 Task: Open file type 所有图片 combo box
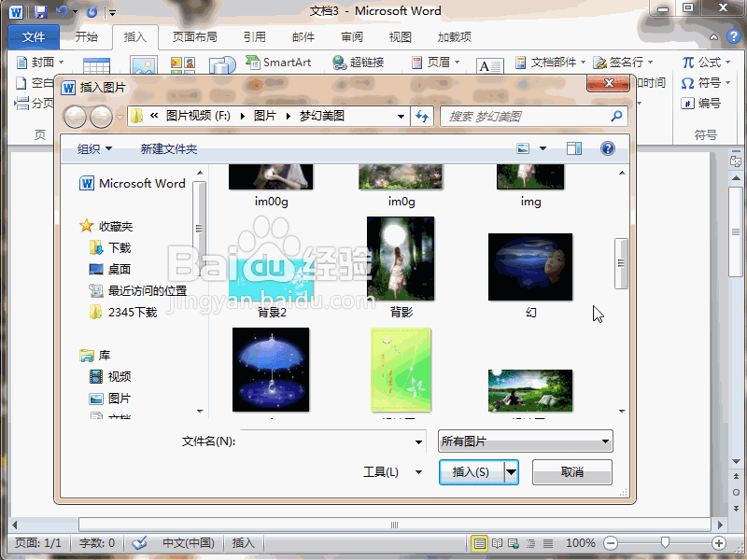526,441
